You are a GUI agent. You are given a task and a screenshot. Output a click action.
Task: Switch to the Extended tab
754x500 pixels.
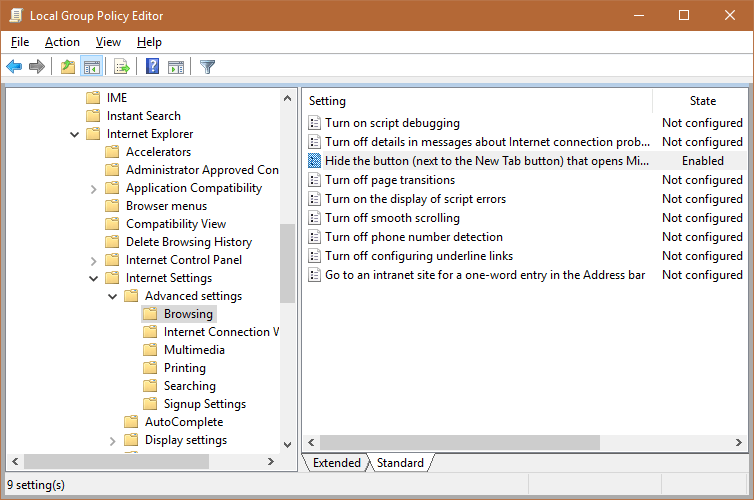pyautogui.click(x=336, y=463)
